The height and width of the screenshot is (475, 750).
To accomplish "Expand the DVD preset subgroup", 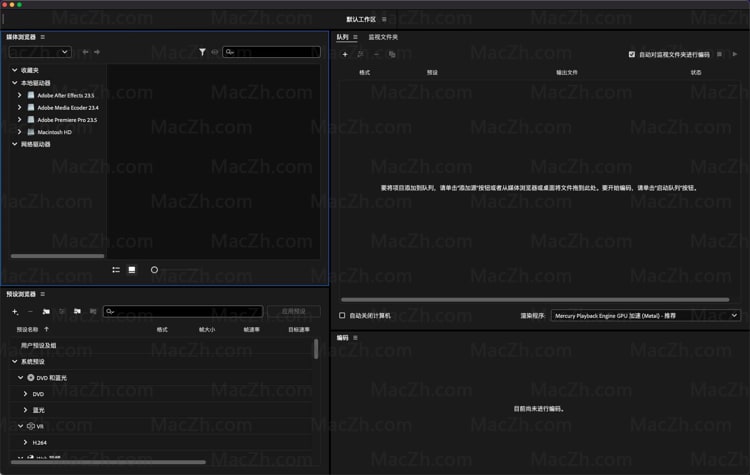I will pyautogui.click(x=25, y=394).
